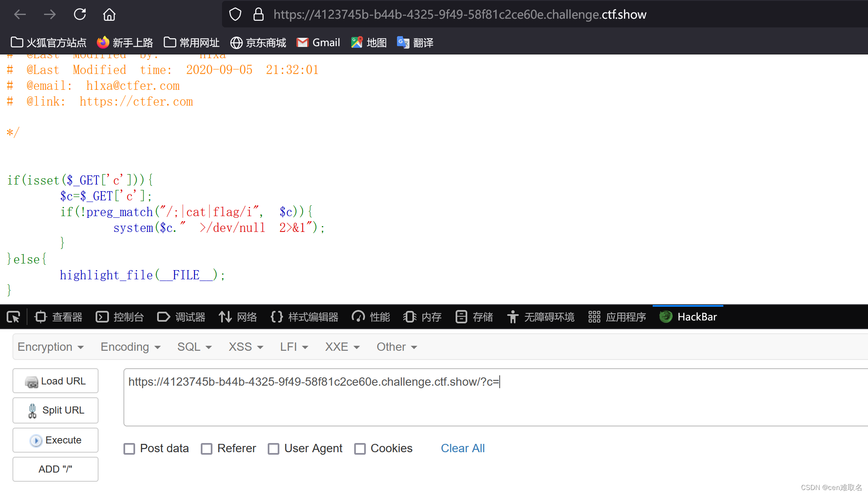Viewport: 868px width, 495px height.
Task: Click the element picker icon in devtools
Action: click(x=13, y=317)
